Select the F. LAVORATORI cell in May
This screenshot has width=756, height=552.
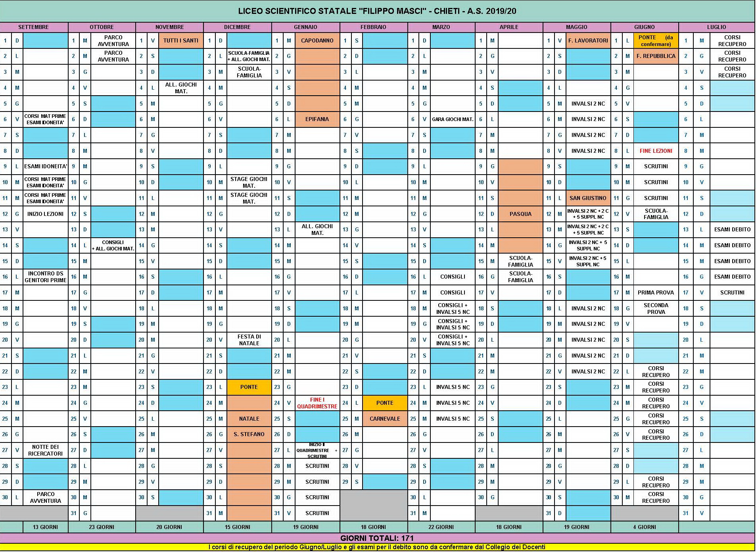tap(588, 40)
